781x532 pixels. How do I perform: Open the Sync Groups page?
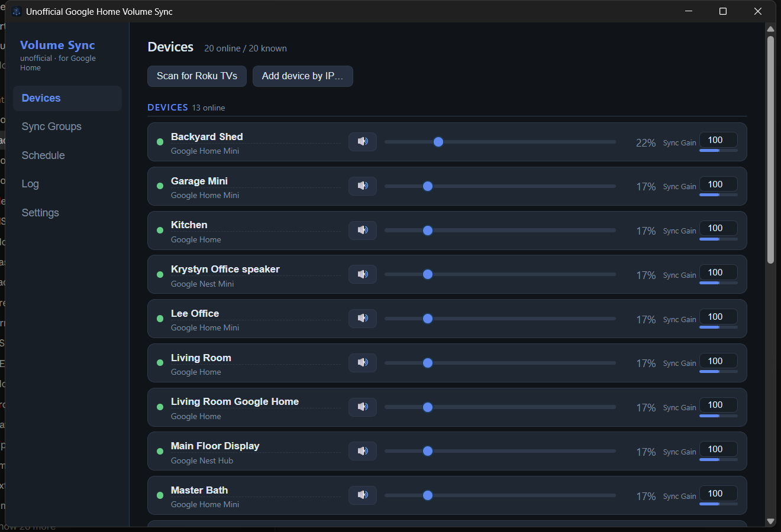tap(67, 126)
